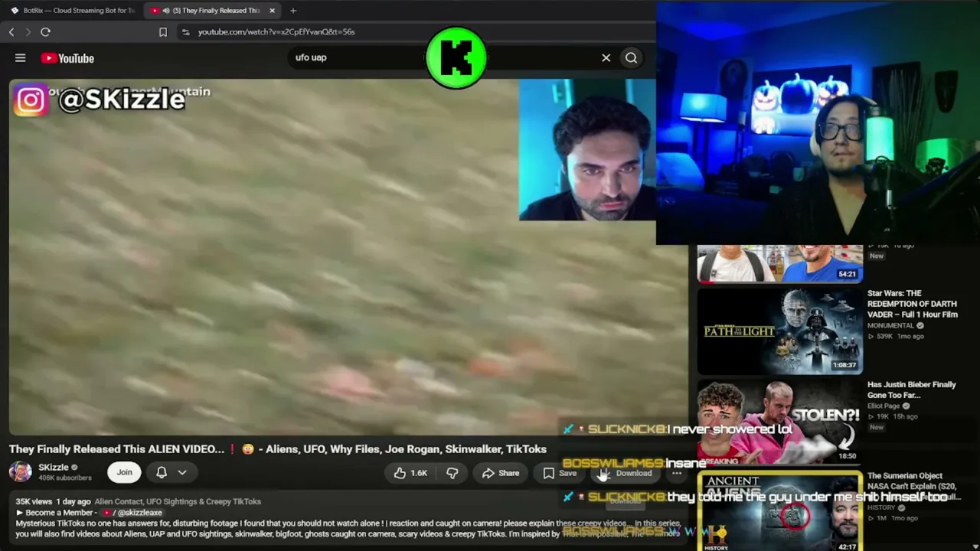Join the SKizzle channel membership
This screenshot has height=551, width=980.
coord(124,472)
